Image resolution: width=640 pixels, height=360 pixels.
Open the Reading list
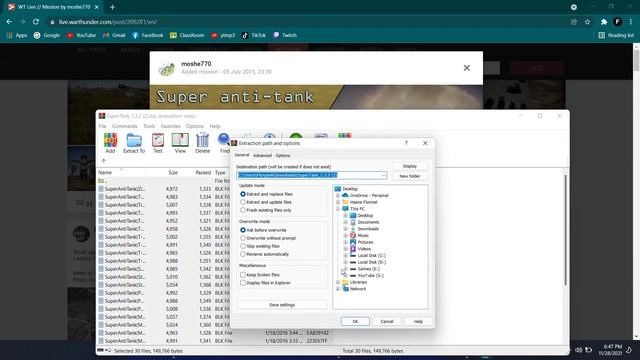(x=616, y=36)
